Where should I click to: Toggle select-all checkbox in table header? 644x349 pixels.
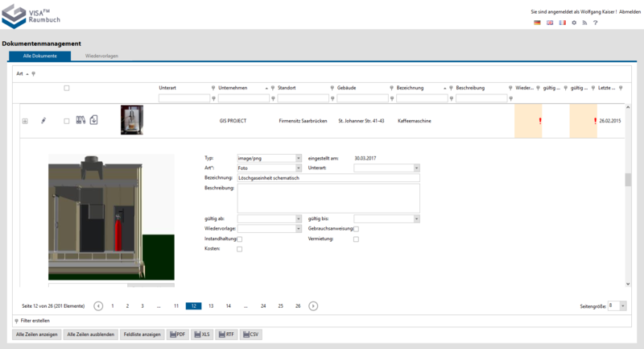pos(67,88)
